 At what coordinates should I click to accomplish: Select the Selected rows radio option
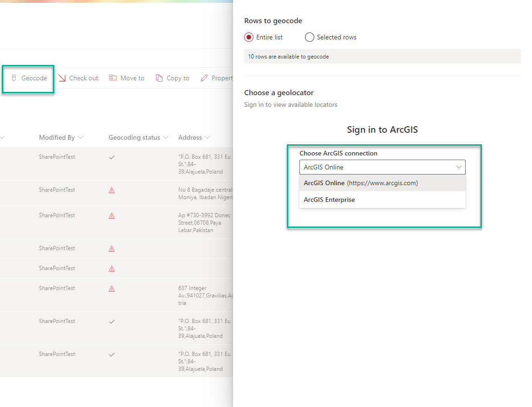coord(310,37)
